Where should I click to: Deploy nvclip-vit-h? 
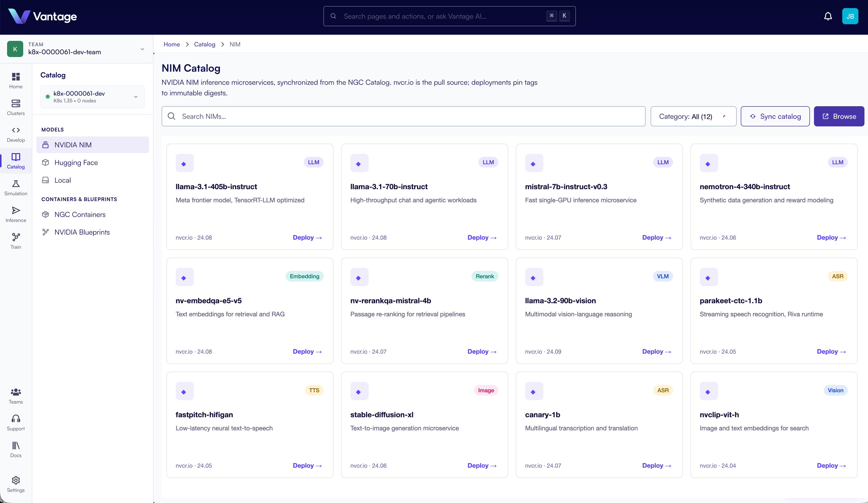831,465
